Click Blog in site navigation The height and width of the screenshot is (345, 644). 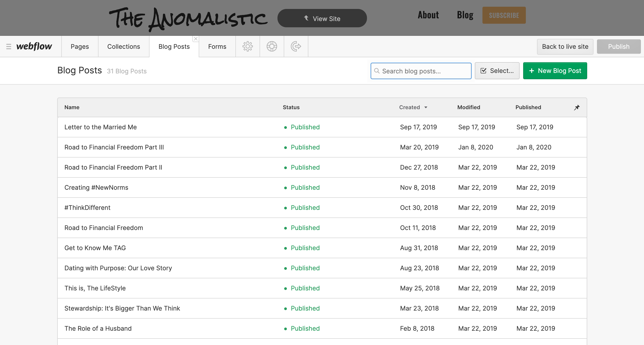tap(465, 15)
